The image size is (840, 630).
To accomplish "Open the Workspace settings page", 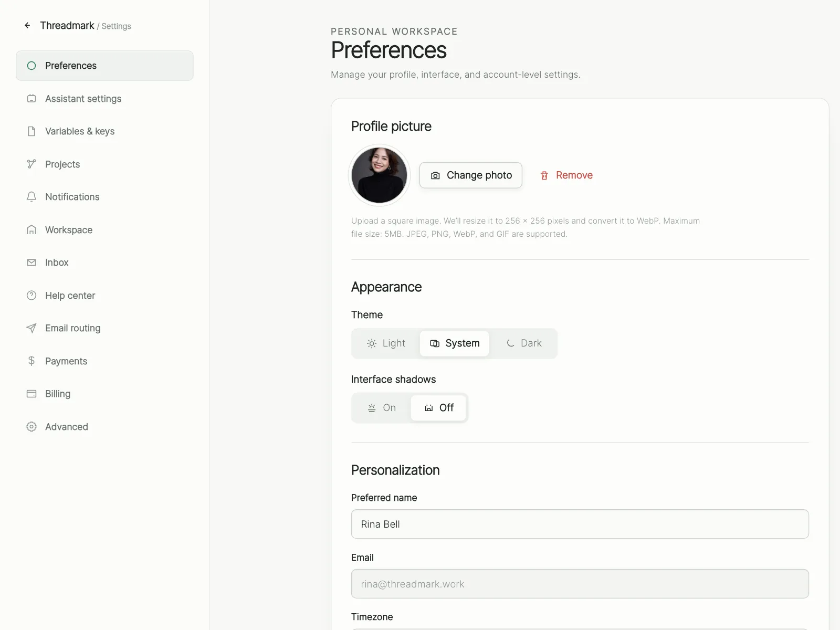I will point(104,230).
